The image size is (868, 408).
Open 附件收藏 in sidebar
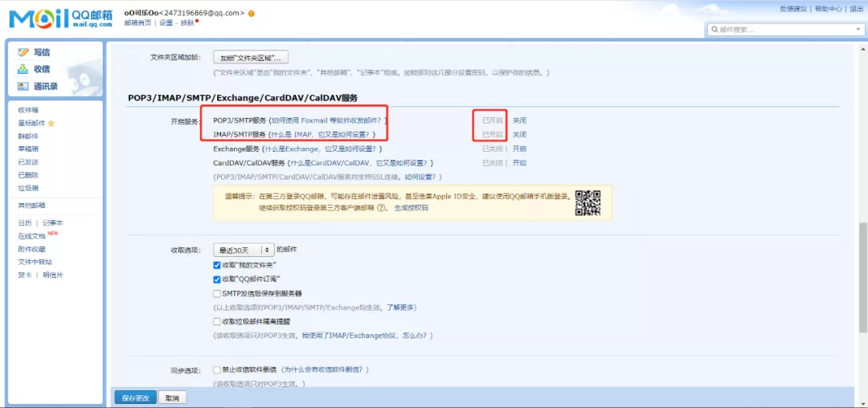[x=31, y=249]
